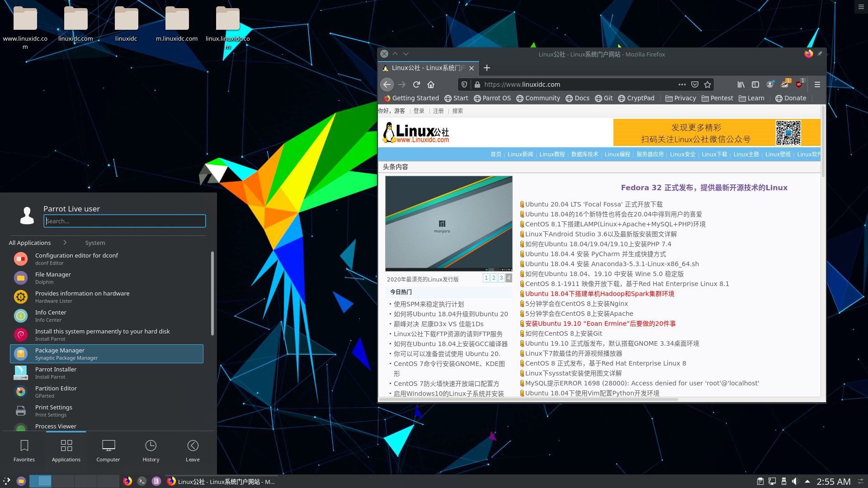Click the launcher search field
This screenshot has width=868, height=488.
[x=124, y=221]
